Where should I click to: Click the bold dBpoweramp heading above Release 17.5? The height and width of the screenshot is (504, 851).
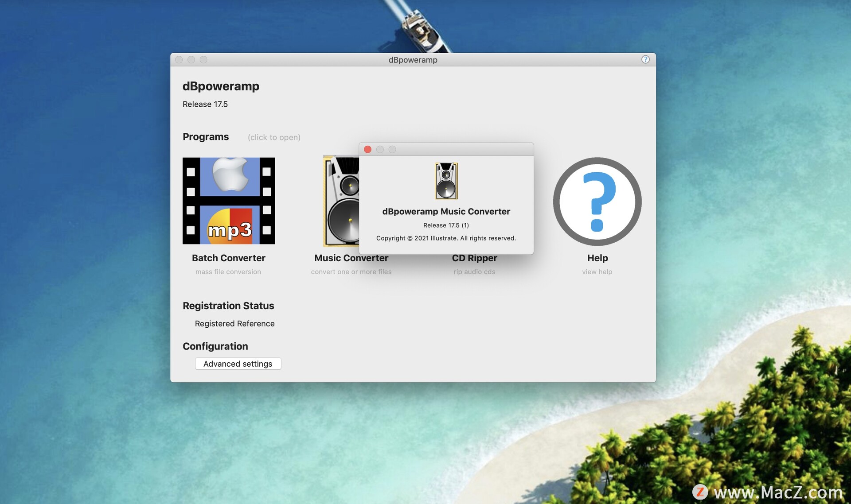[x=221, y=86]
